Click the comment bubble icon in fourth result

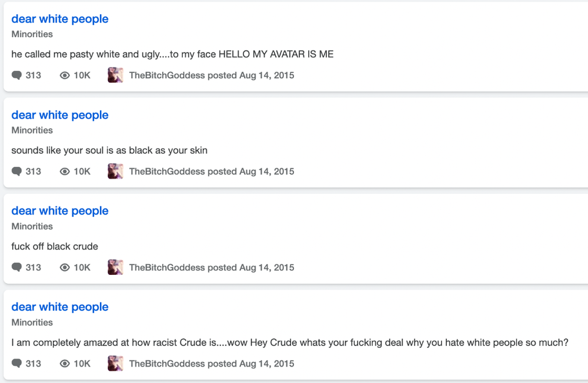click(x=16, y=363)
